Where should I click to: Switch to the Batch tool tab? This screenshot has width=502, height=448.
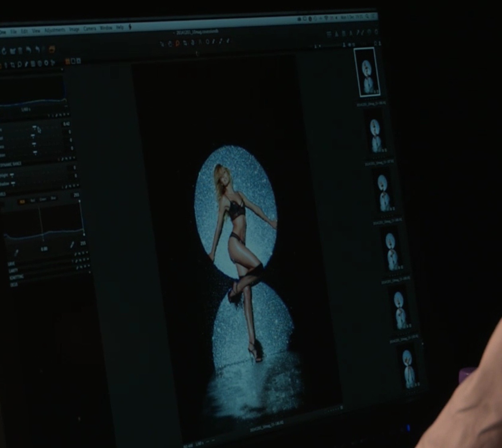tap(53, 62)
